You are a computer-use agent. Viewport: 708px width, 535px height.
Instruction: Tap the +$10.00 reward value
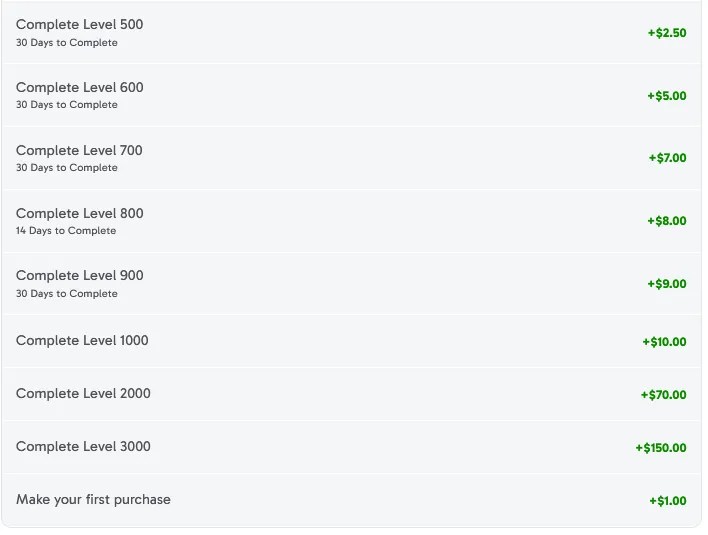click(664, 342)
